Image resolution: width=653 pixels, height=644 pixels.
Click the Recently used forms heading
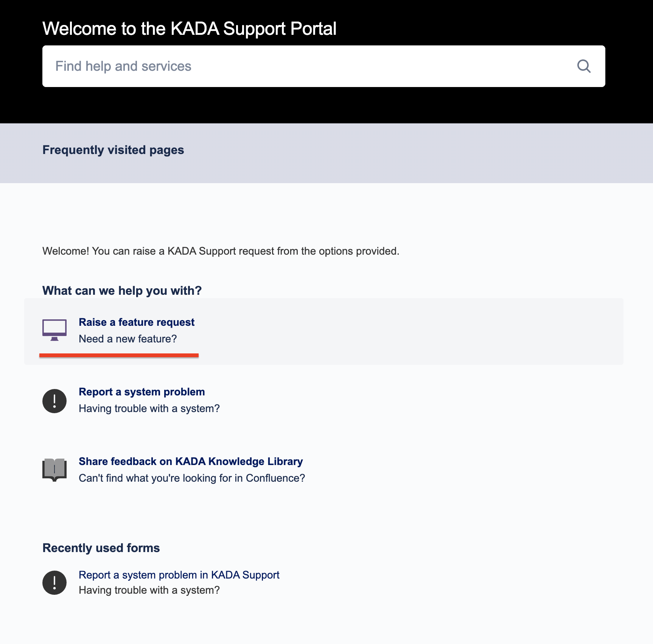tap(101, 548)
